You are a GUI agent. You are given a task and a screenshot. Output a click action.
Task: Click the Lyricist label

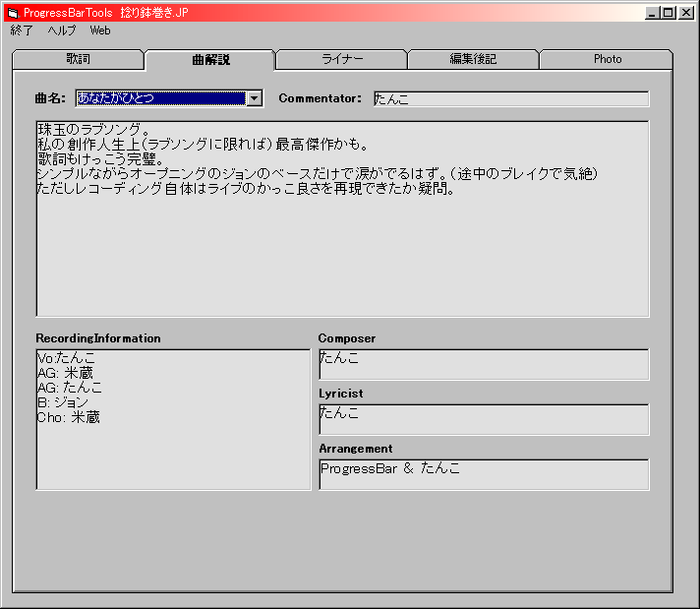click(340, 394)
